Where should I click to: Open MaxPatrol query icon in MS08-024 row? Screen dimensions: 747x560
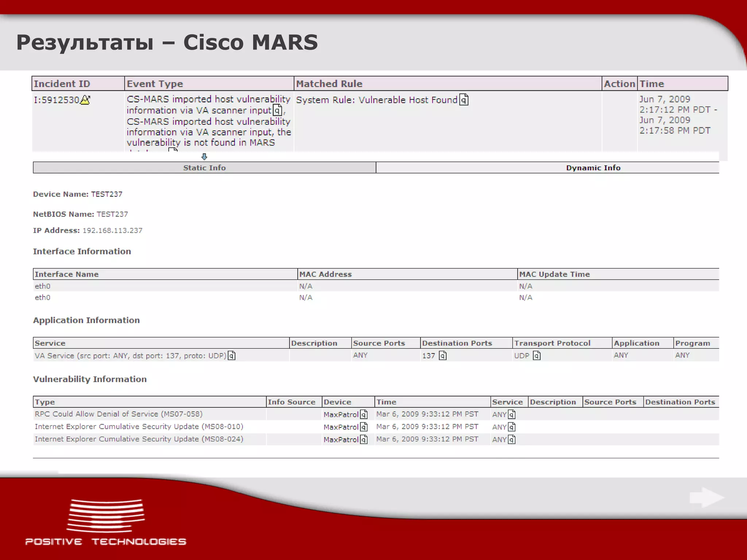click(364, 440)
